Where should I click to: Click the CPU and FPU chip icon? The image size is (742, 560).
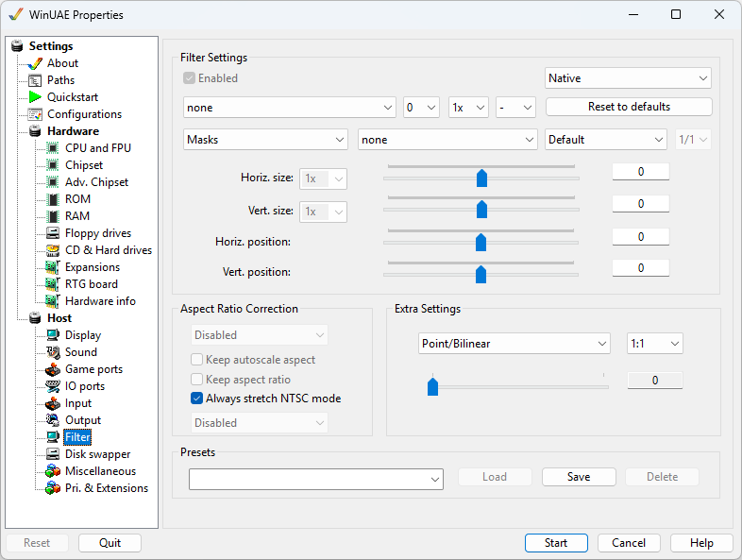pyautogui.click(x=53, y=148)
